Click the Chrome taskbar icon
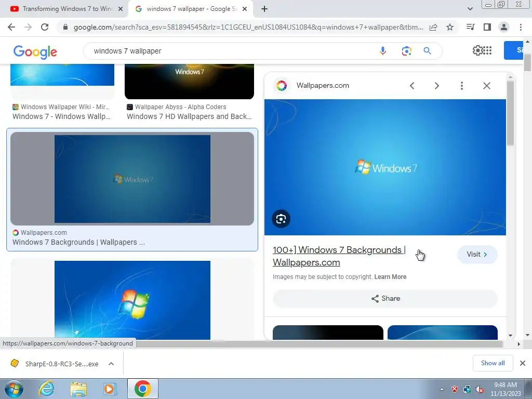Screen dimensions: 532x399 142,389
